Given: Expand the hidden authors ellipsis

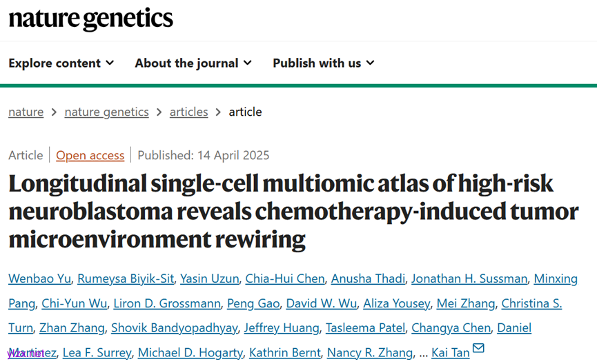Looking at the screenshot, I should pyautogui.click(x=423, y=353).
